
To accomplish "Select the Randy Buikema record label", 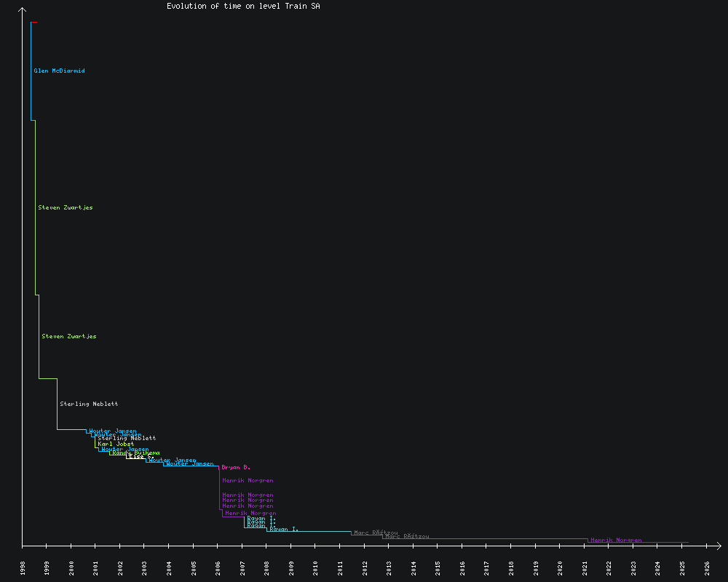I will click(x=136, y=453).
